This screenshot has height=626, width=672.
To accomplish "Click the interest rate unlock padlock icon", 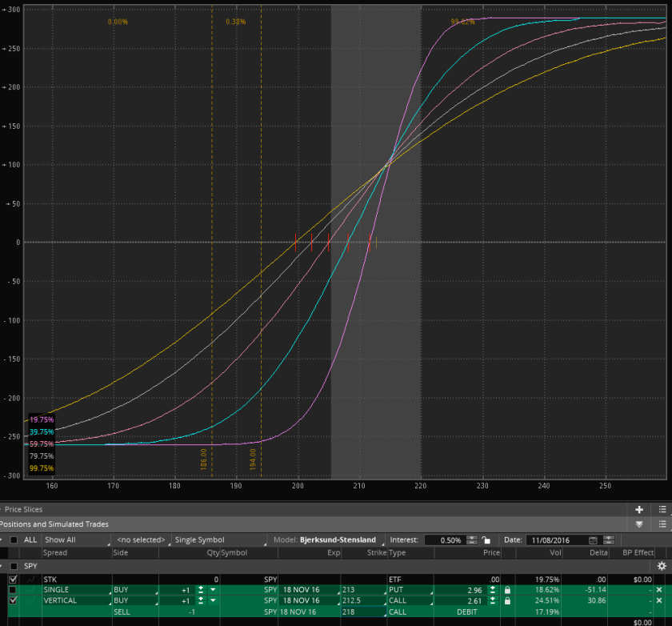I will click(486, 540).
